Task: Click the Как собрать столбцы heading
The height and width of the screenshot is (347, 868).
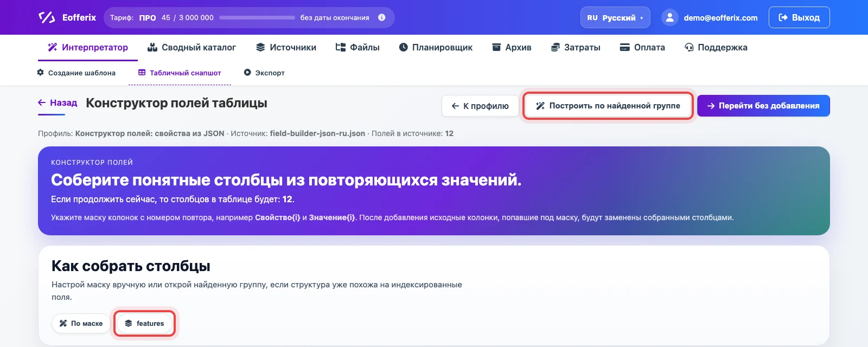Action: pyautogui.click(x=131, y=266)
